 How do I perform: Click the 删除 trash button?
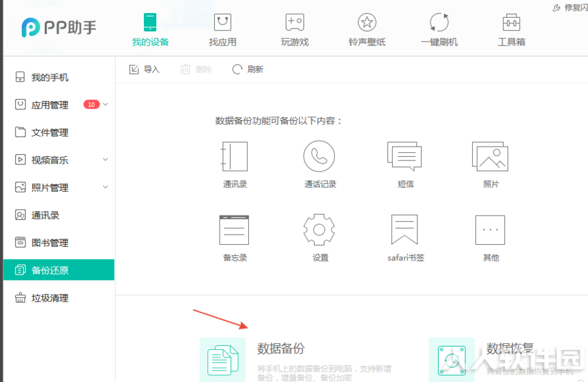click(196, 70)
